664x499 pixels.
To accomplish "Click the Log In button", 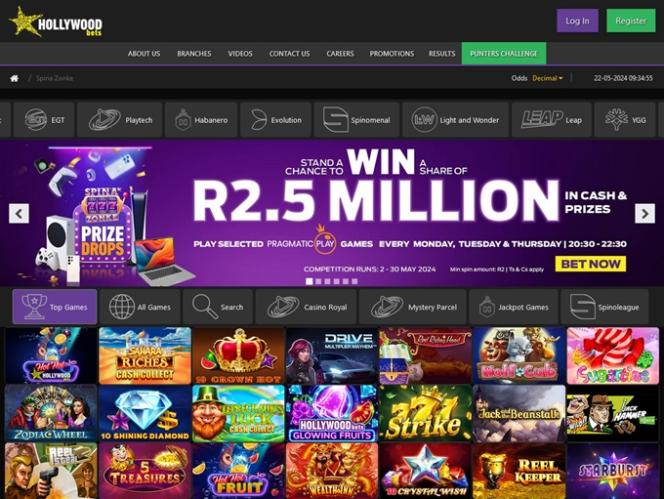I will pyautogui.click(x=577, y=21).
